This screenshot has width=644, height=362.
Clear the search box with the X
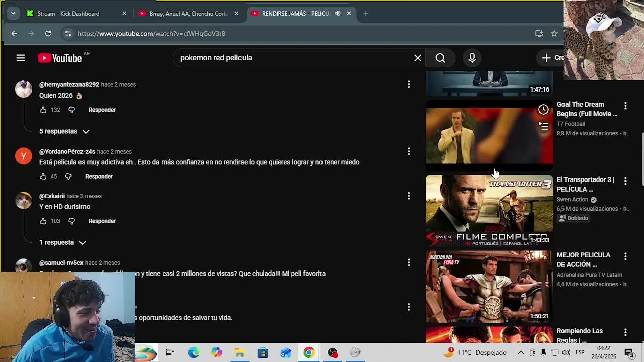418,58
